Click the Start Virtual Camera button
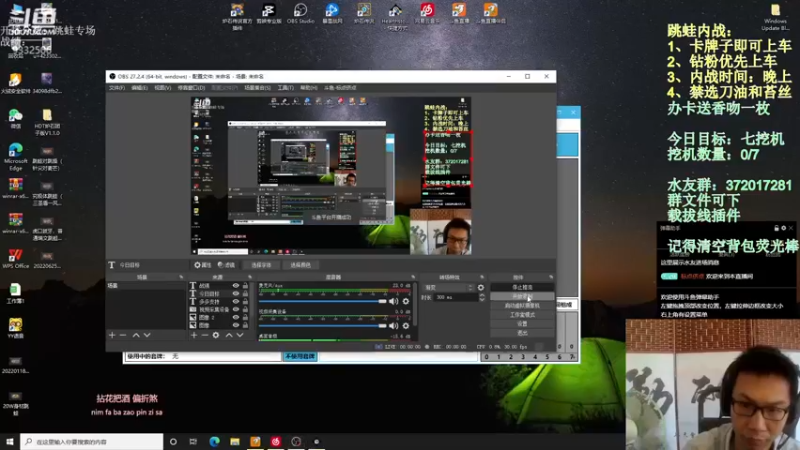The image size is (800, 450). tap(522, 306)
